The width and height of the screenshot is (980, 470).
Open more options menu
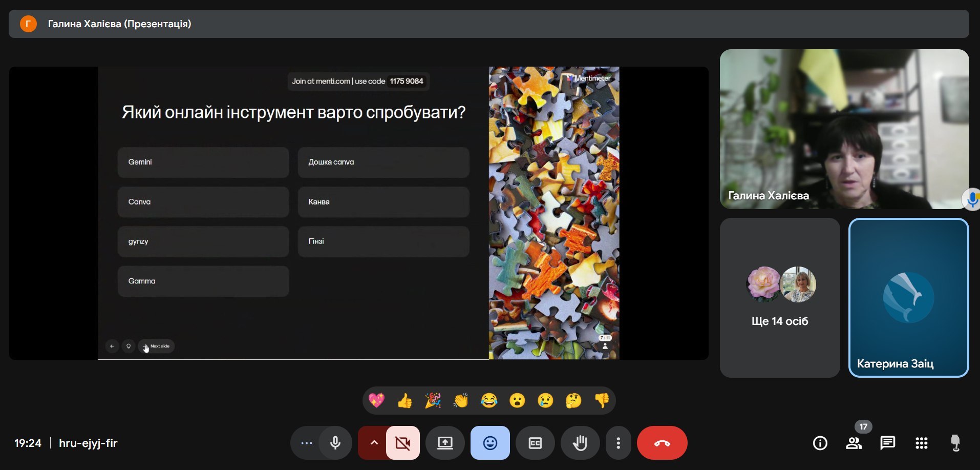coord(618,443)
